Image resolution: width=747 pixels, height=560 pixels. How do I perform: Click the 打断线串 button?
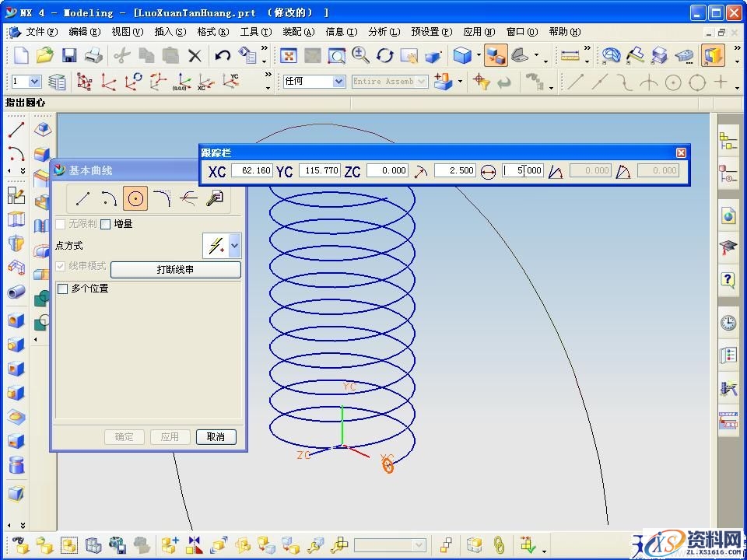[175, 270]
